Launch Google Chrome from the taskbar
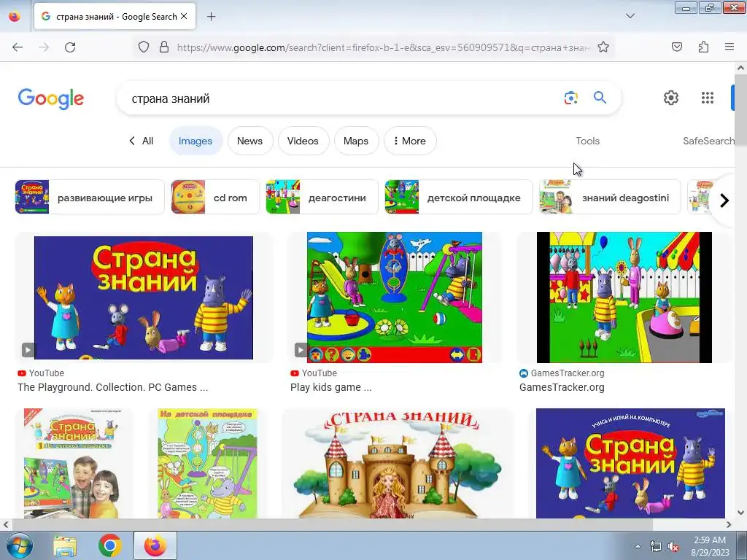 (x=109, y=545)
